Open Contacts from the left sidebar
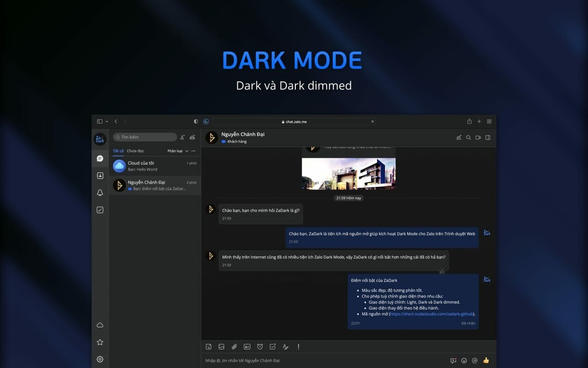 coord(100,176)
